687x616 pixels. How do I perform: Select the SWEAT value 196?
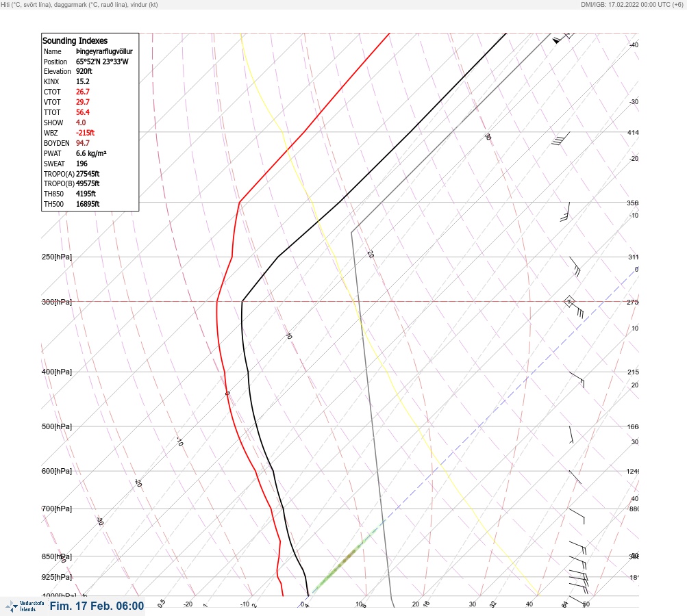(x=82, y=164)
